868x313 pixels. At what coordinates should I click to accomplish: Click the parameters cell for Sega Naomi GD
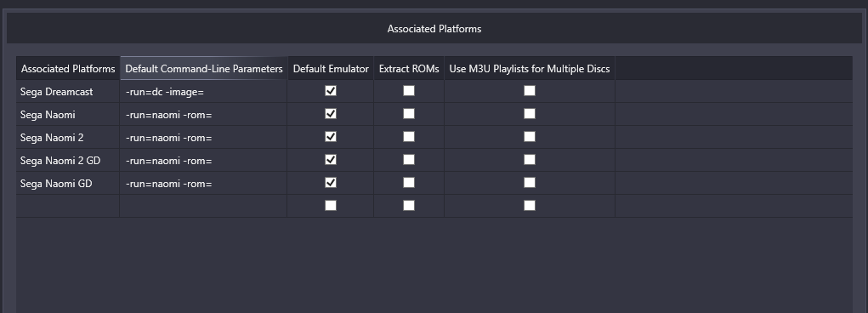(x=204, y=184)
